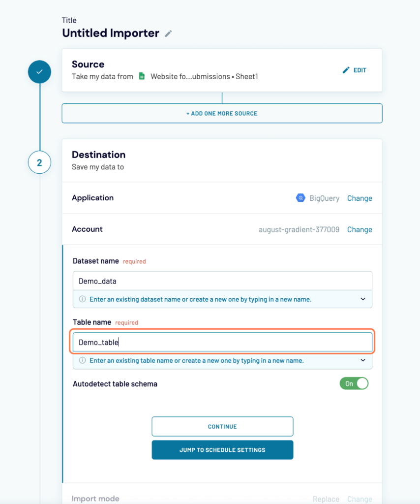Jump to schedule settings
Screen dimensions: 420x504
click(x=222, y=450)
